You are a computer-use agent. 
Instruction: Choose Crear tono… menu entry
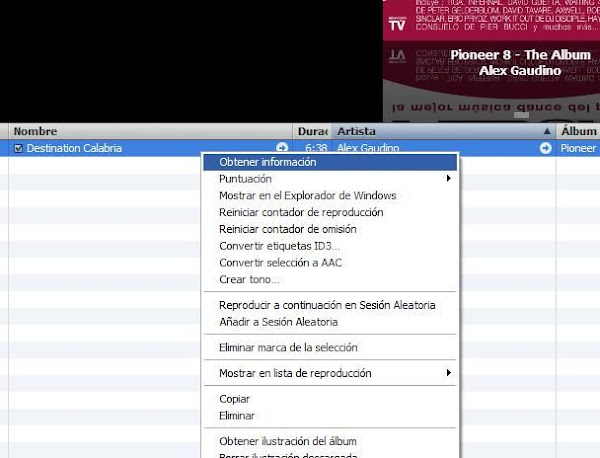pyautogui.click(x=330, y=280)
